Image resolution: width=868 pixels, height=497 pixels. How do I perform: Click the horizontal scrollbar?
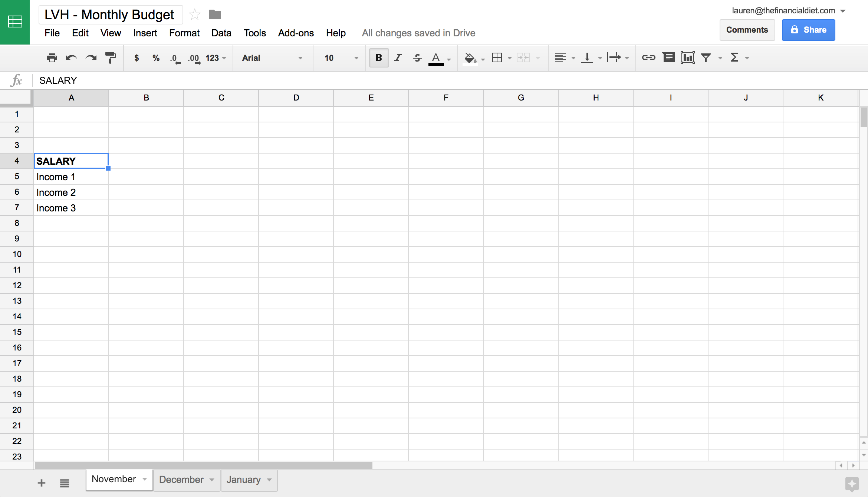(x=204, y=464)
